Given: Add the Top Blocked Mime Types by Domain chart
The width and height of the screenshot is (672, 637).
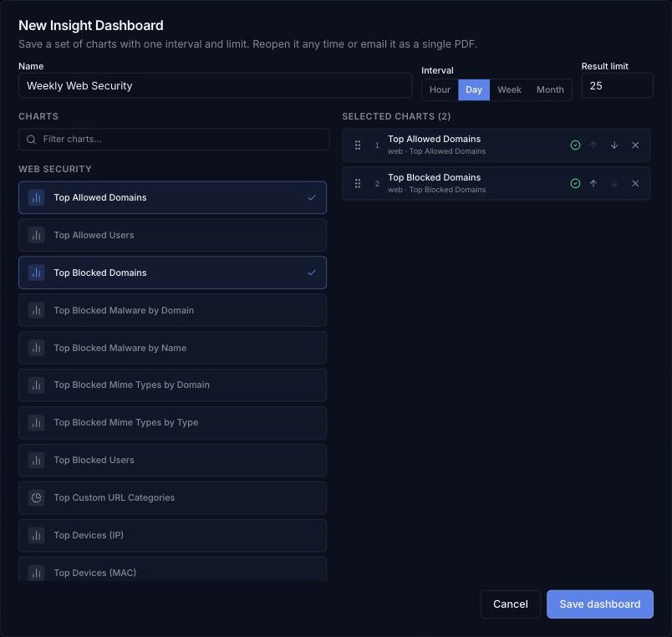Looking at the screenshot, I should pyautogui.click(x=172, y=385).
